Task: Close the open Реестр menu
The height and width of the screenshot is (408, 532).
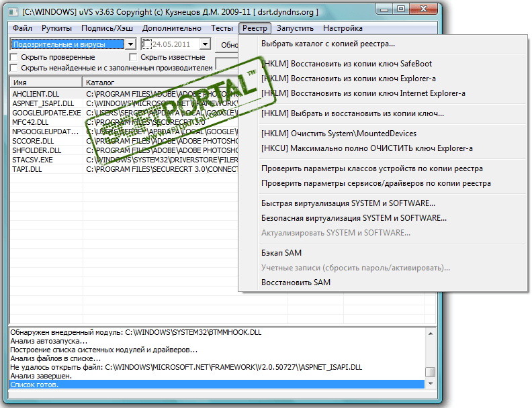Action: tap(255, 28)
